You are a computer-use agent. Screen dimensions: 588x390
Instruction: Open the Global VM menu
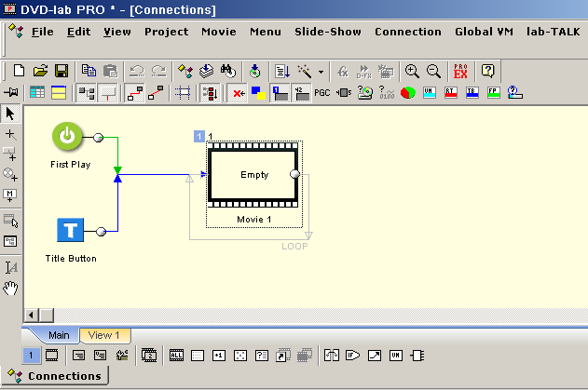pos(485,32)
